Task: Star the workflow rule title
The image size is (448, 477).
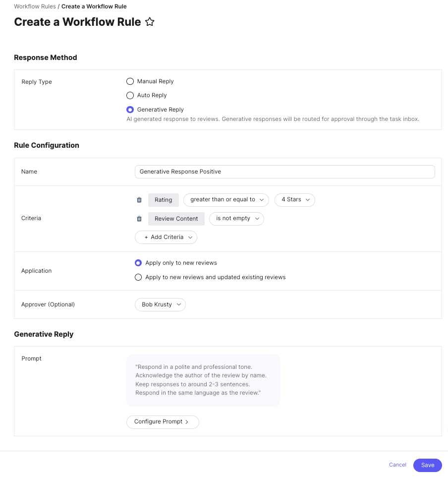Action: [x=150, y=22]
